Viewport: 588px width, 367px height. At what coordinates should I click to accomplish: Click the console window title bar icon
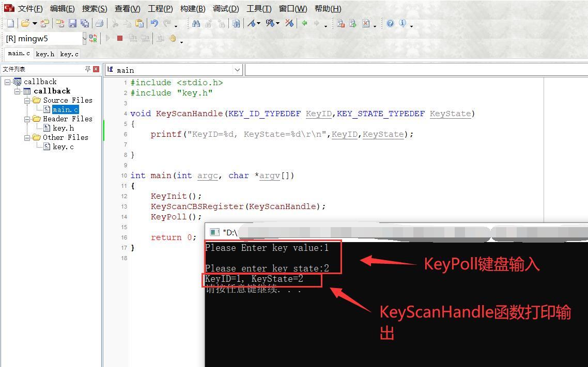click(214, 232)
